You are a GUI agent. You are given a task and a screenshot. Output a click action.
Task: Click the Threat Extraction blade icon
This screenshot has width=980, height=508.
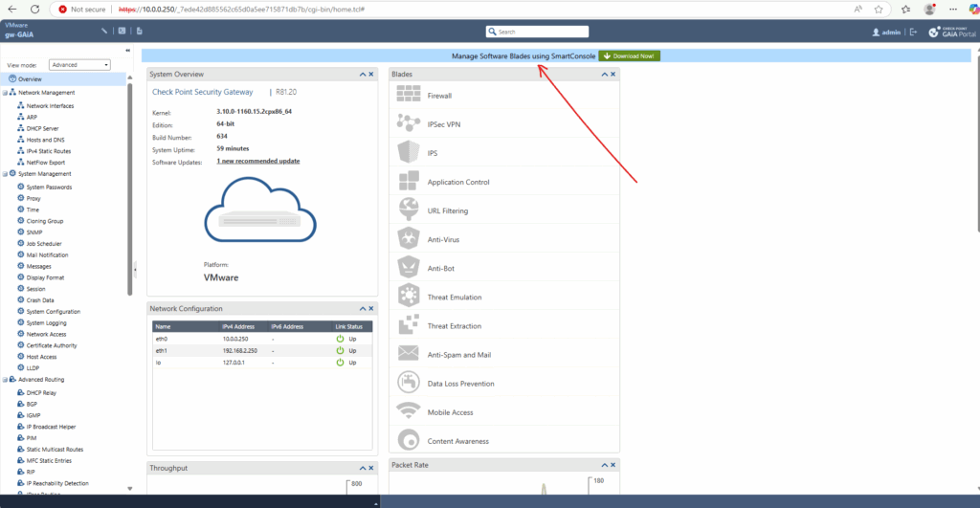point(408,325)
